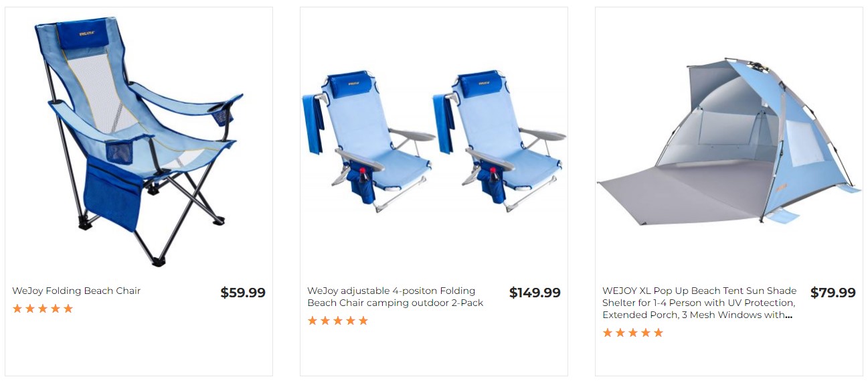Viewport: 868px width, 383px height.
Task: Click the first star of the Beach Tent rating
Action: (x=608, y=333)
